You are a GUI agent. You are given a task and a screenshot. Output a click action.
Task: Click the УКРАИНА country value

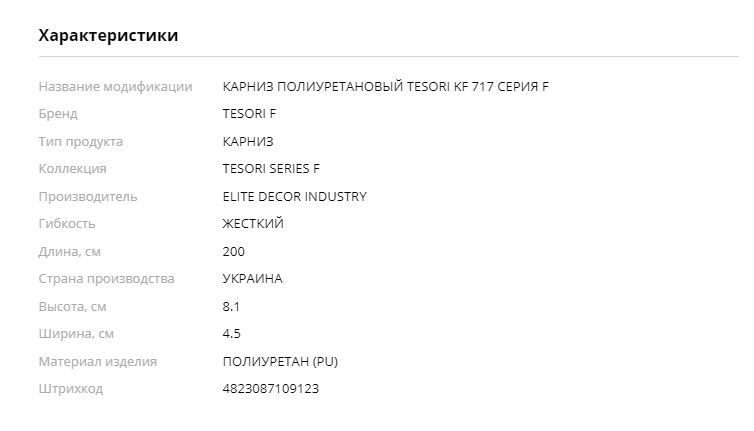coord(252,279)
